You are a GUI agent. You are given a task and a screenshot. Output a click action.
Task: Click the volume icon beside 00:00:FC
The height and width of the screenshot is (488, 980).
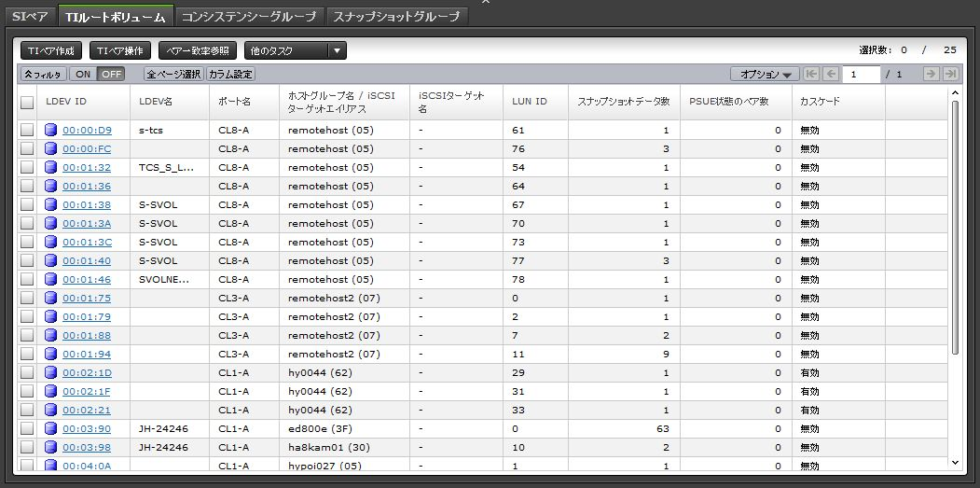point(50,149)
